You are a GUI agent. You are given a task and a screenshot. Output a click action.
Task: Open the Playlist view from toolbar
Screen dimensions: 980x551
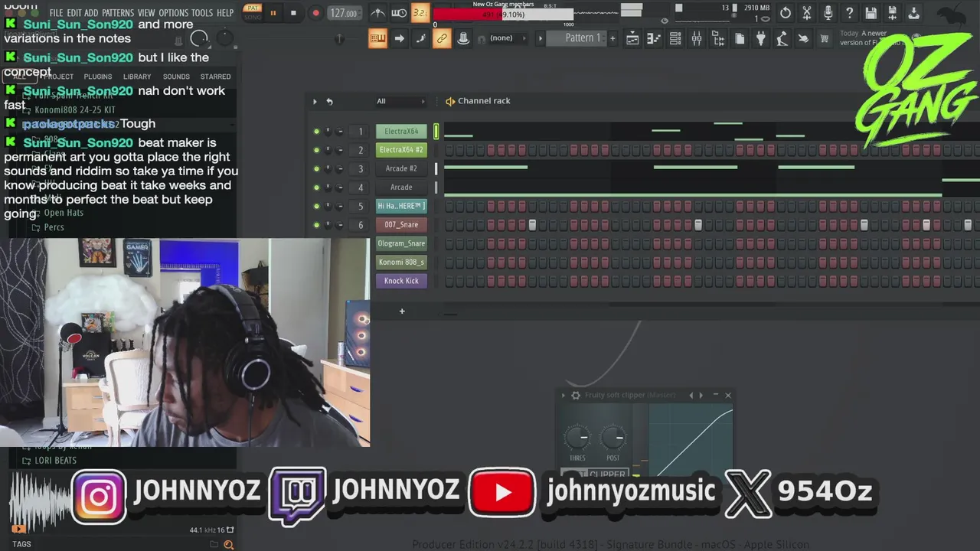(632, 38)
